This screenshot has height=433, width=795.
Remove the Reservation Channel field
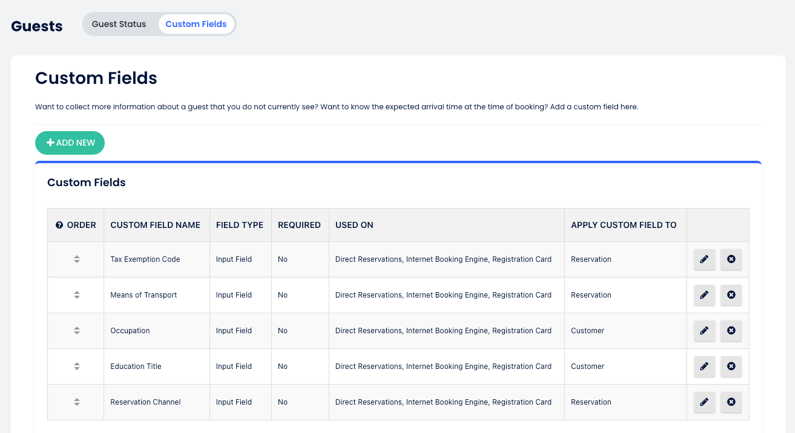point(731,402)
